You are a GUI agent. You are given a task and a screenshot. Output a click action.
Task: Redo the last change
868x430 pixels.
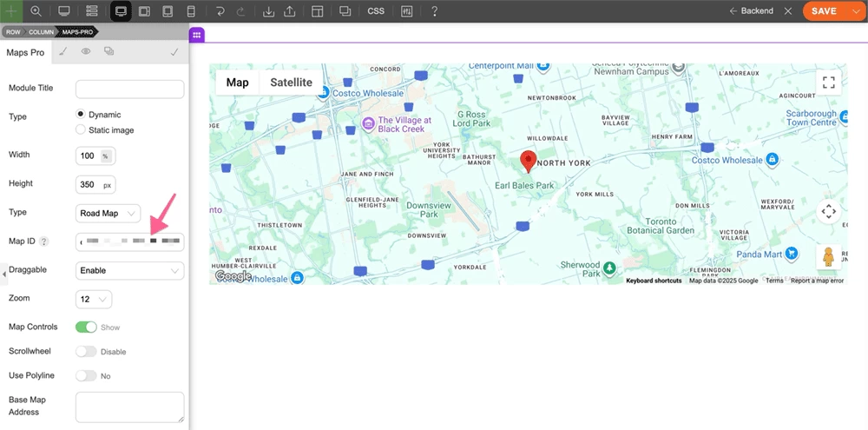(240, 11)
